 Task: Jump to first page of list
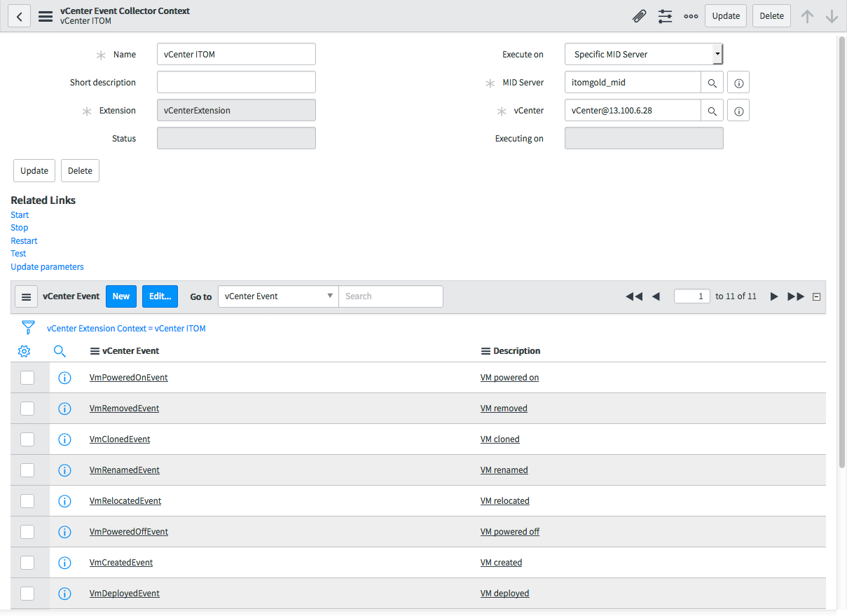[634, 296]
